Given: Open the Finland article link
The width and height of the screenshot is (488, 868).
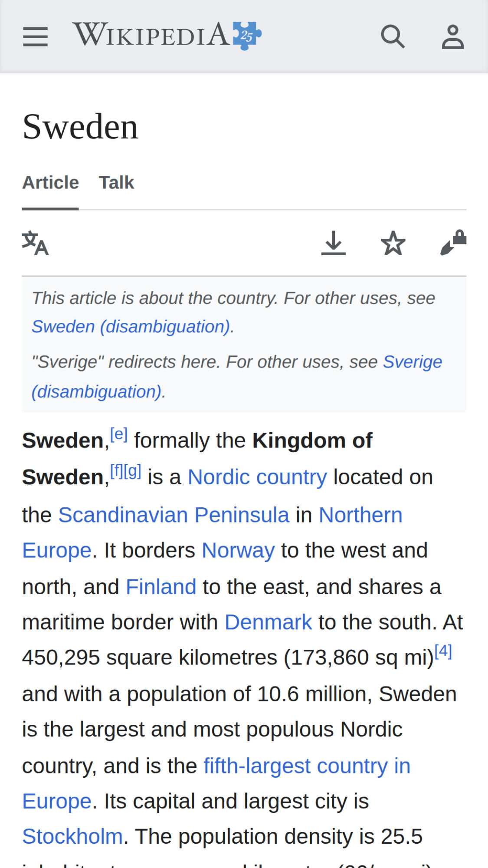Looking at the screenshot, I should coord(161,587).
